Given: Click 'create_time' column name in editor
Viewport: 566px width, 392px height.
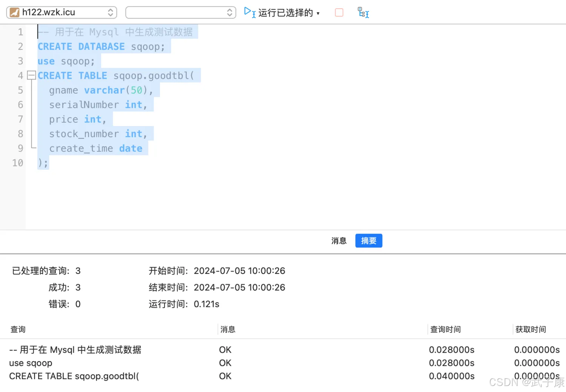Looking at the screenshot, I should pos(81,149).
